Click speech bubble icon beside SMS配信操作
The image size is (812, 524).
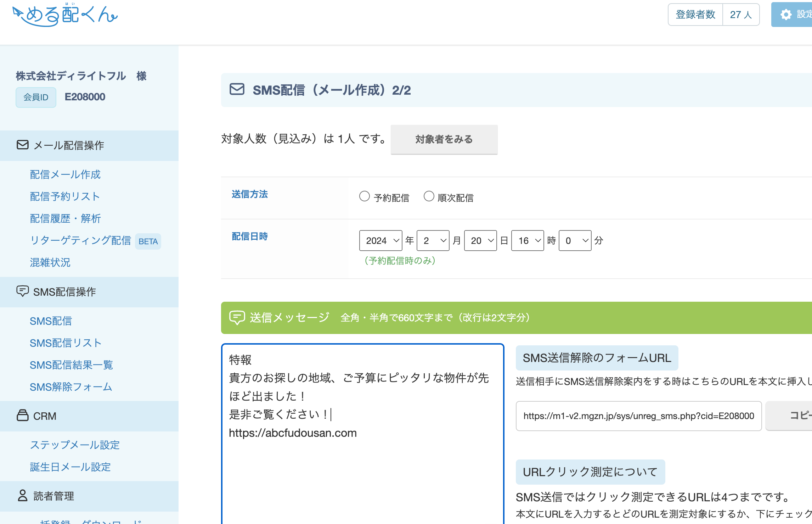[23, 291]
